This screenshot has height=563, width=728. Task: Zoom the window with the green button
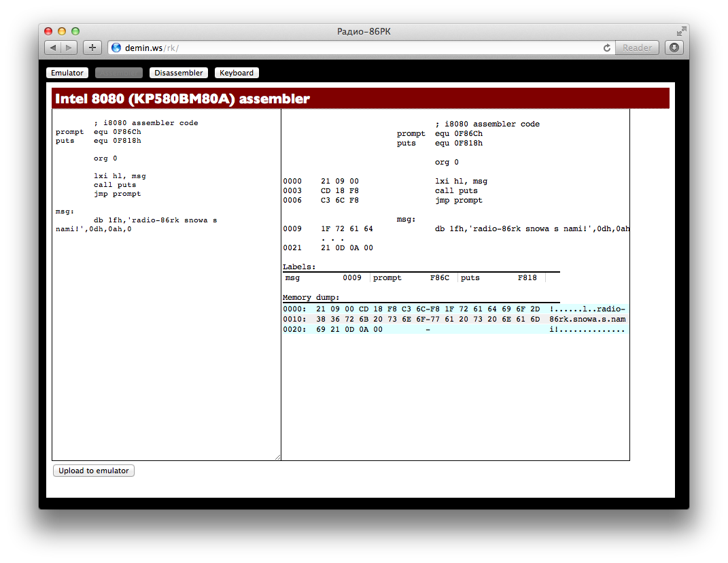point(75,31)
